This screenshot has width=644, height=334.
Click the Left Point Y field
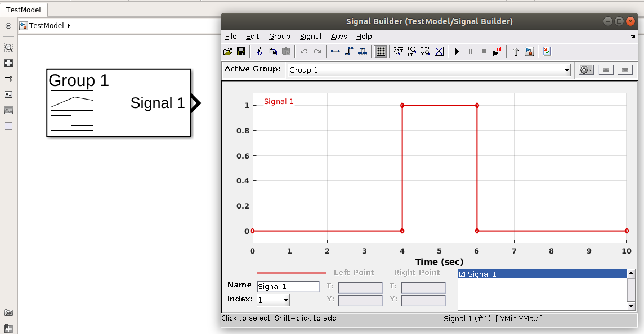click(x=360, y=300)
